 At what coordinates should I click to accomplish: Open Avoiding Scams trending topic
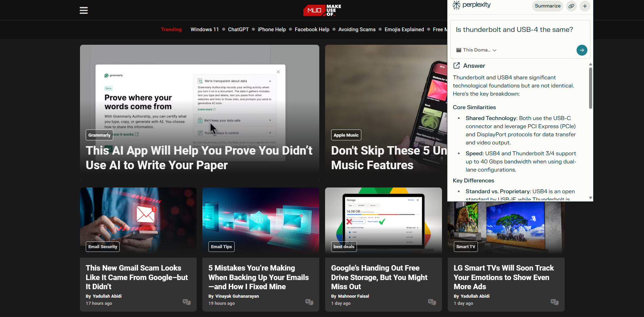pyautogui.click(x=357, y=29)
